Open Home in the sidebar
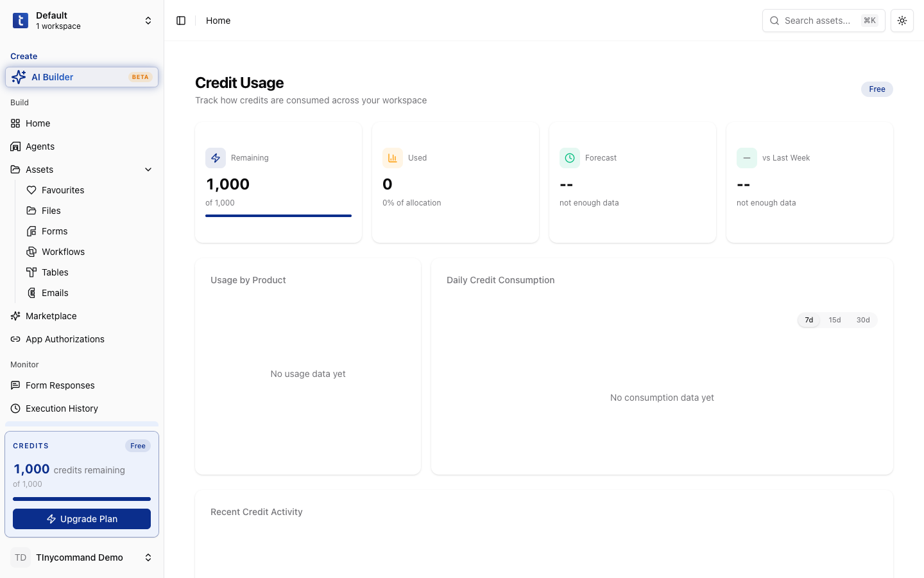The width and height of the screenshot is (924, 578). click(81, 123)
